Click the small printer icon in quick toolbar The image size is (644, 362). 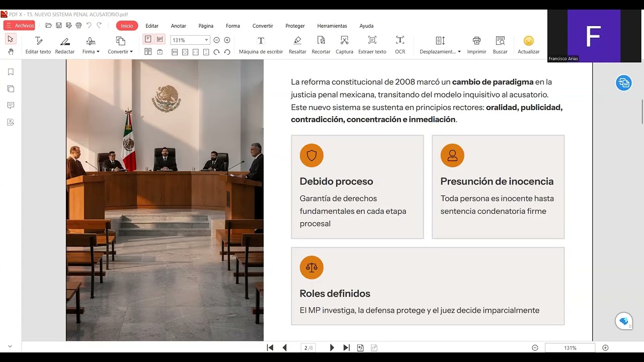(x=78, y=26)
